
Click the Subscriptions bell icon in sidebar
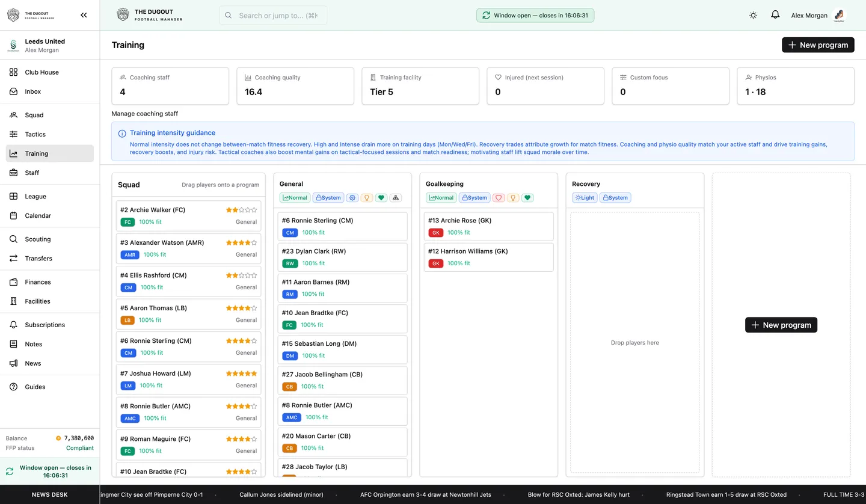(13, 324)
